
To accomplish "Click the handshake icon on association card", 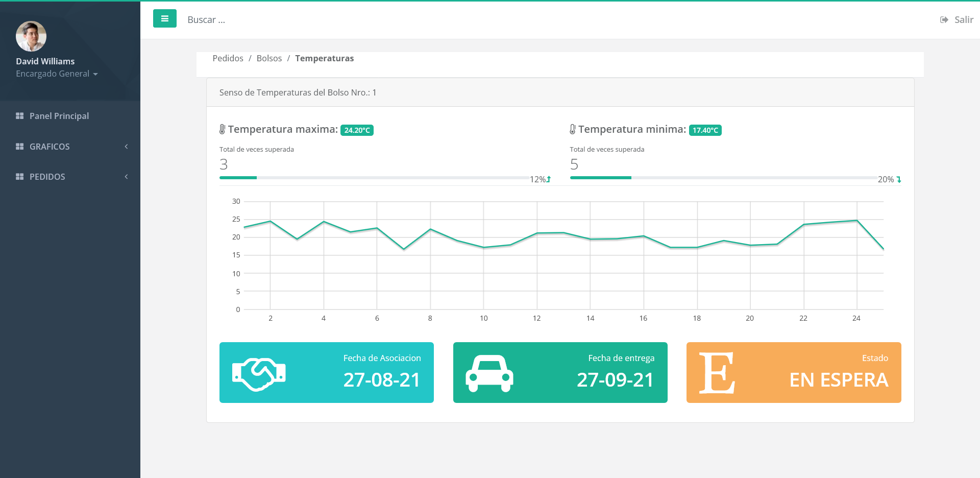I will tap(259, 373).
